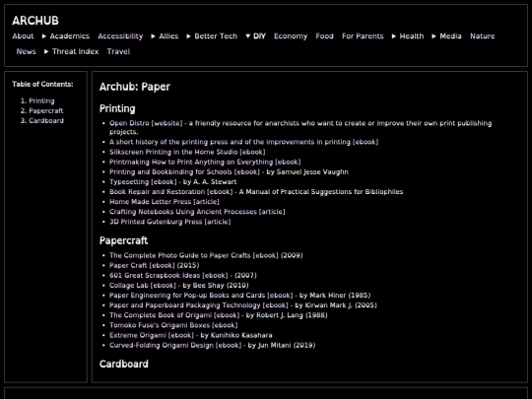The height and width of the screenshot is (399, 532).
Task: Expand the Allies submenu
Action: pos(165,36)
